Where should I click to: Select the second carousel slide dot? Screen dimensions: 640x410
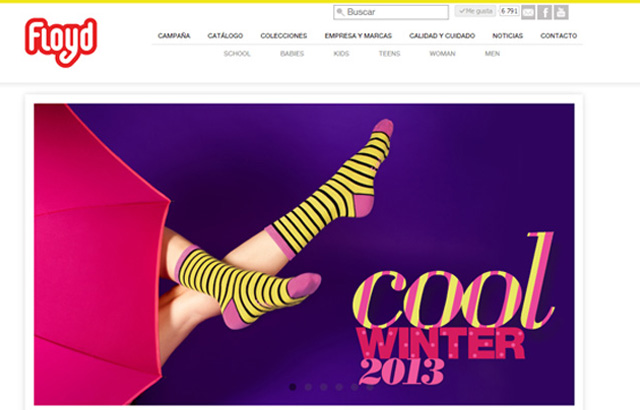[x=308, y=387]
